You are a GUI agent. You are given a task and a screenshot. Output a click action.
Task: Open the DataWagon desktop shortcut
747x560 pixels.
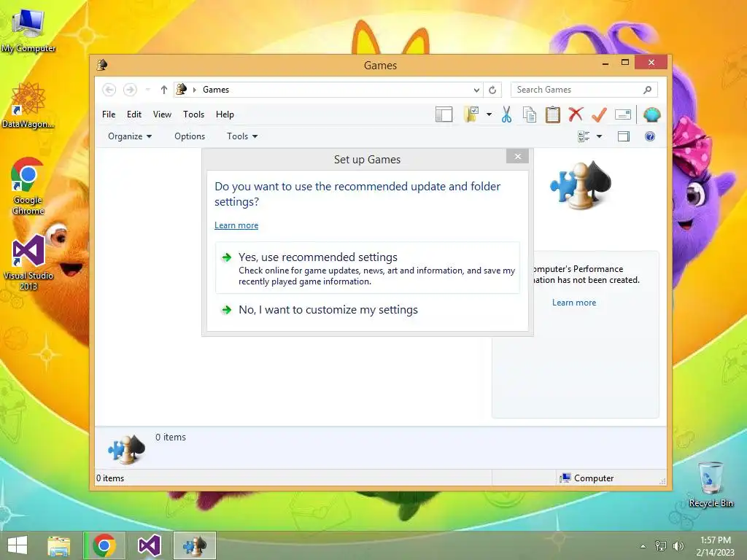pos(28,105)
